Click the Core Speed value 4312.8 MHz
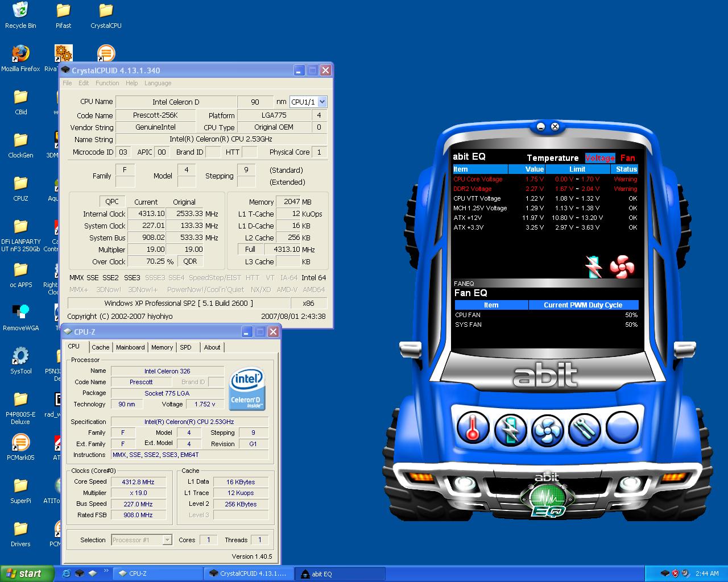Screen dimensions: 728x582 pos(138,482)
